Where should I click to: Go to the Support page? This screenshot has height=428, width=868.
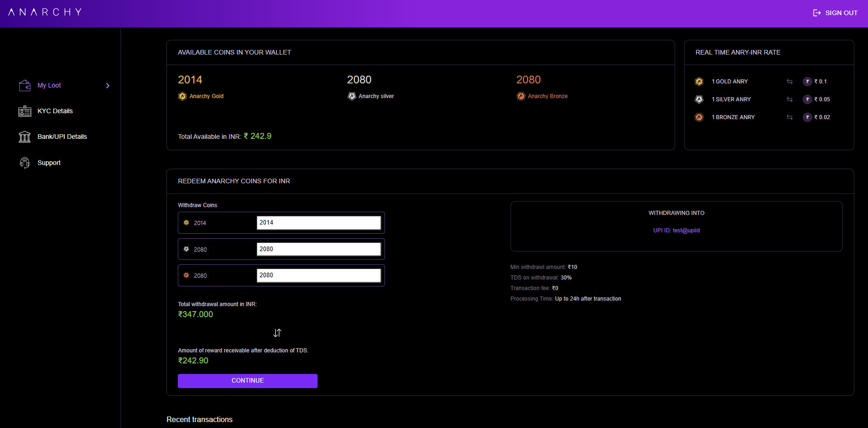[x=49, y=163]
